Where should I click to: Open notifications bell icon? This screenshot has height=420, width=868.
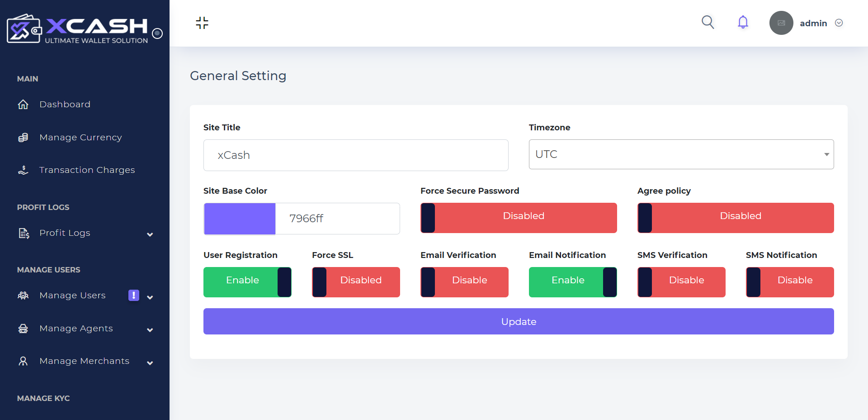[743, 22]
